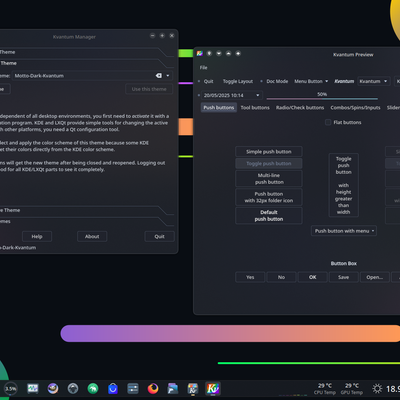Toggle the tall Toggle push button with height greater than width

343,185
